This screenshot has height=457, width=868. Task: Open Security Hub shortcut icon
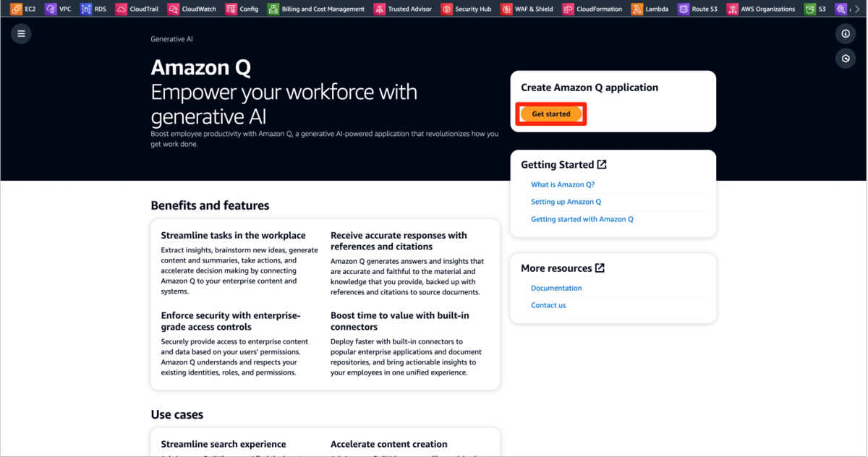(x=446, y=9)
